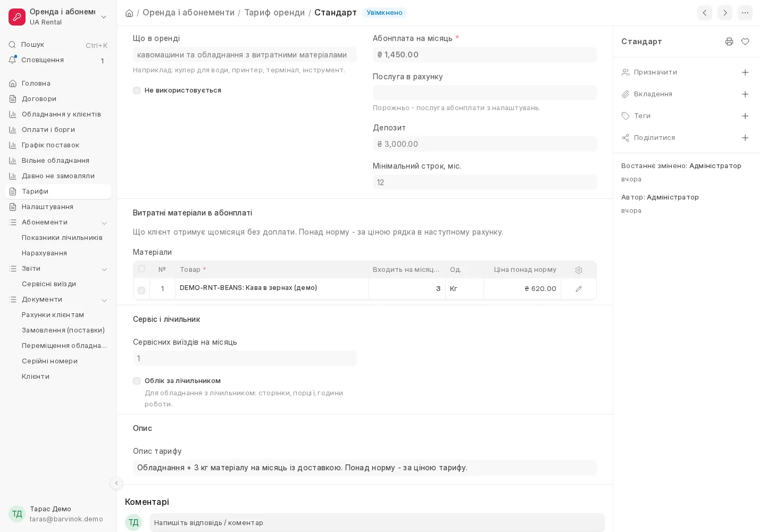Add attachment with Вкладення plus icon
The width and height of the screenshot is (766, 532).
(745, 94)
